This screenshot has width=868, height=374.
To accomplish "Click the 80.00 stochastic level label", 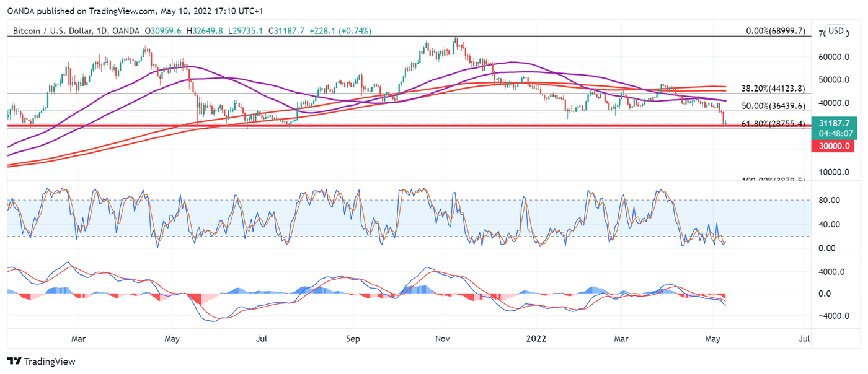I will pos(828,201).
